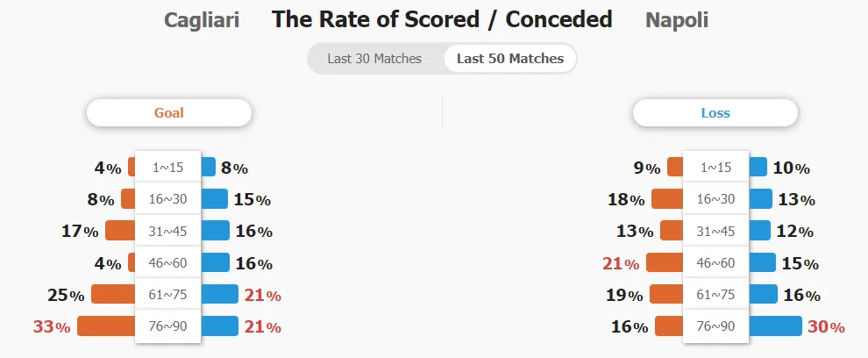Click the orange 17% goal bar
868x358 pixels.
click(121, 231)
